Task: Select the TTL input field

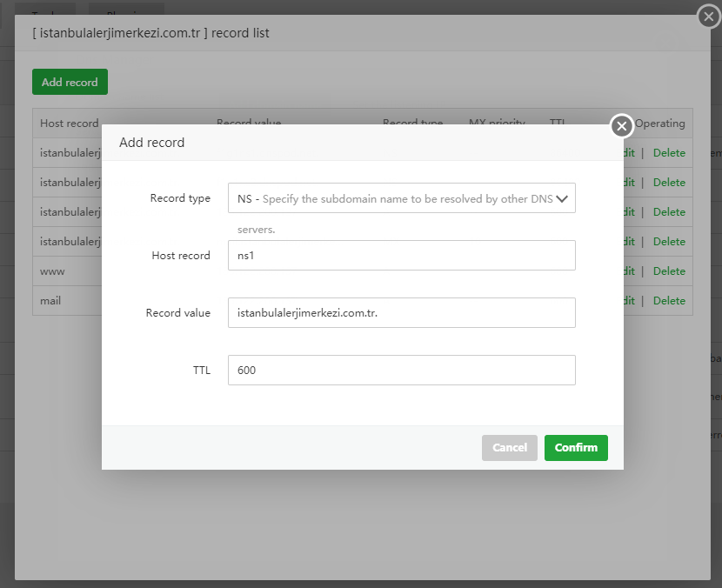Action: pyautogui.click(x=402, y=370)
